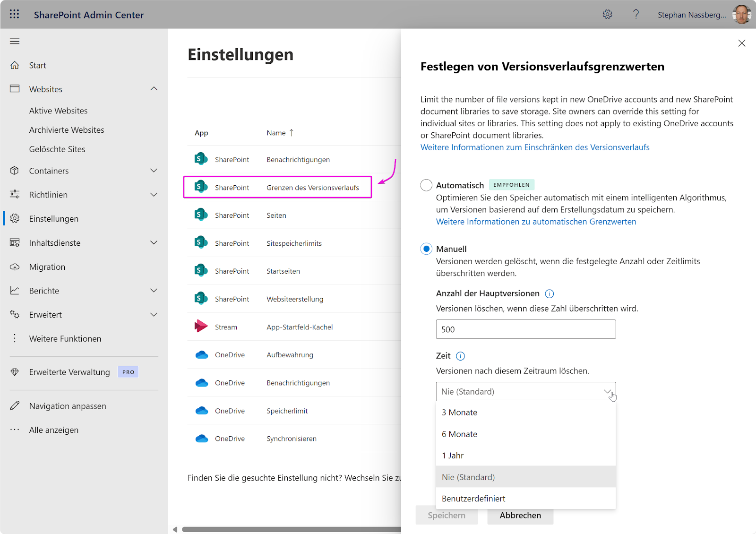Open the help question mark icon
This screenshot has height=534, width=756.
(636, 14)
